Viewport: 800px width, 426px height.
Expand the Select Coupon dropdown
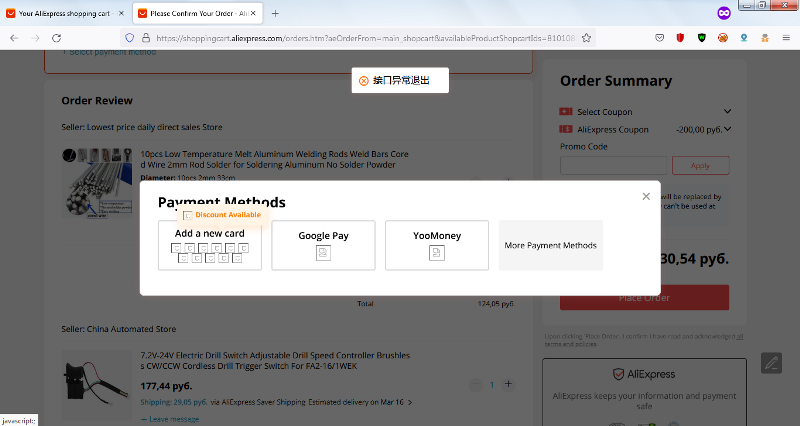pos(728,111)
